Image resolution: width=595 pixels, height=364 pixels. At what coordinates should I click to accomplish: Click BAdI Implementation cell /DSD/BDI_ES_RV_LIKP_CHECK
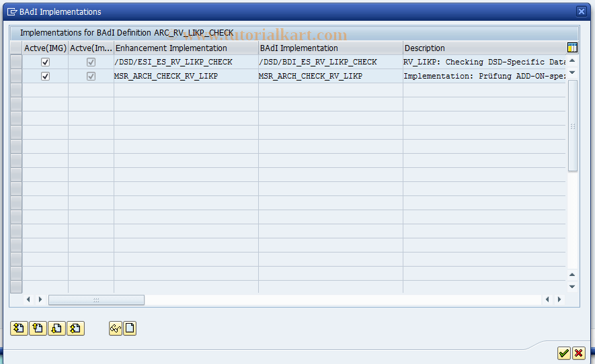click(x=331, y=62)
